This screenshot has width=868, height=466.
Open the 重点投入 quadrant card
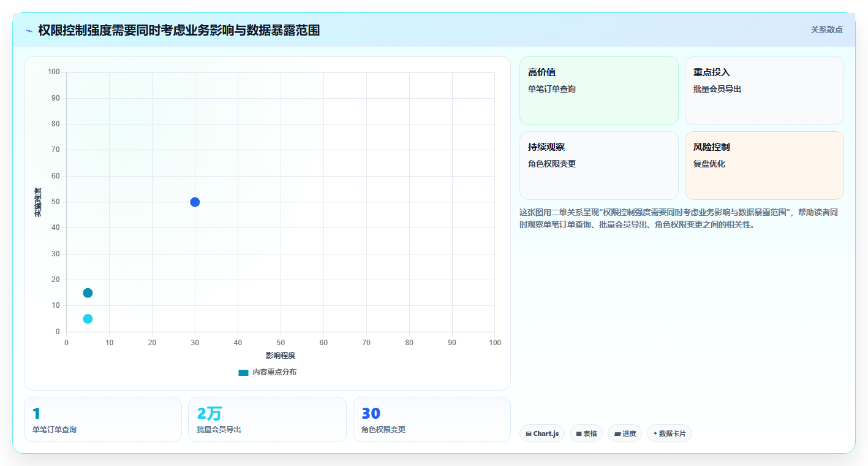pos(764,91)
